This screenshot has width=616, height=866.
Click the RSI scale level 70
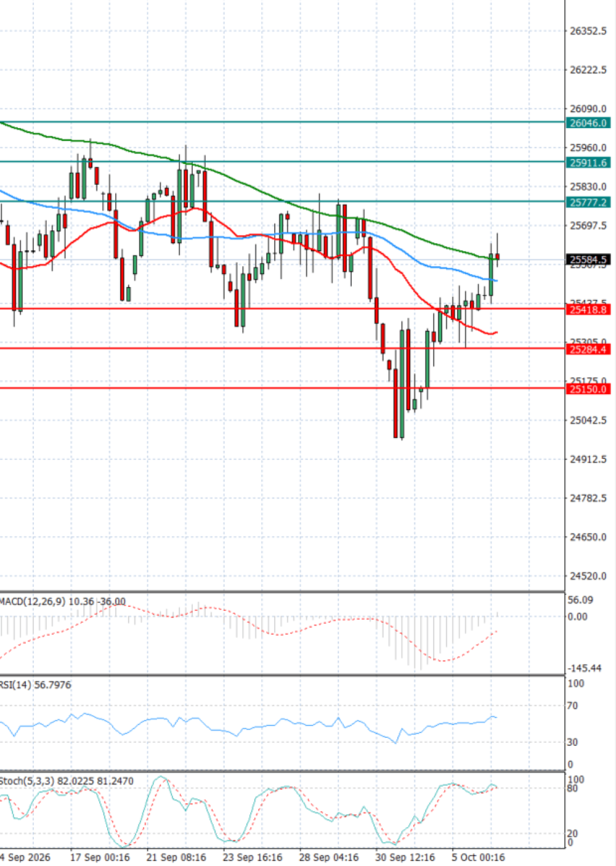573,706
